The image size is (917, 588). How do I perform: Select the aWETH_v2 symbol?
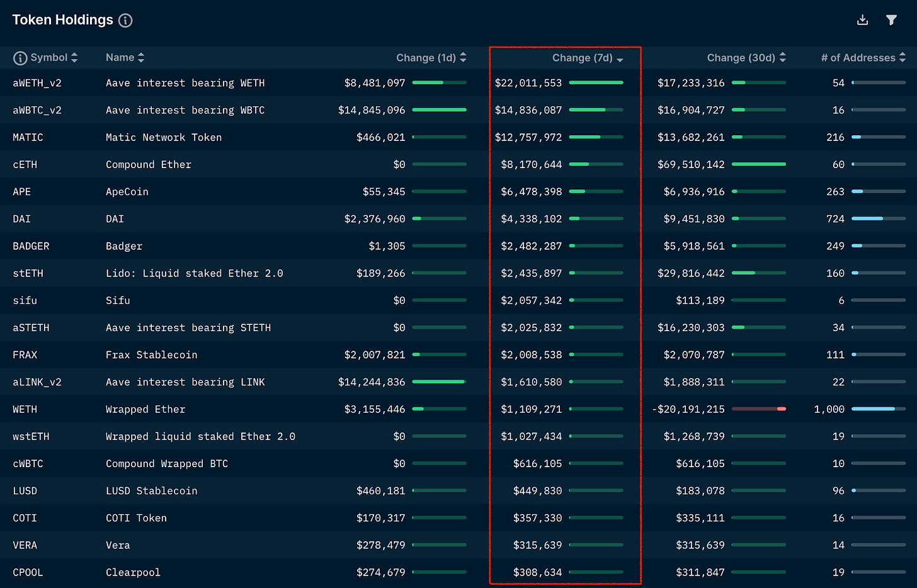coord(37,83)
